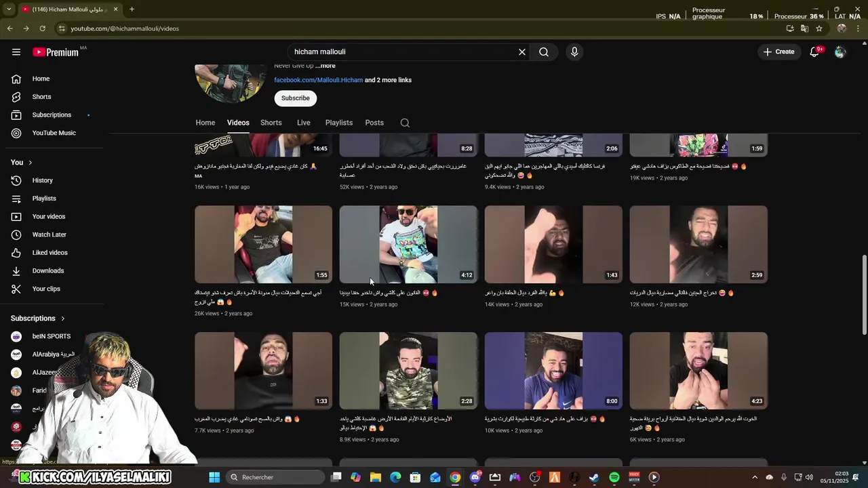868x488 pixels.
Task: Open the 16:45 duration video thumbnail
Action: (x=263, y=145)
